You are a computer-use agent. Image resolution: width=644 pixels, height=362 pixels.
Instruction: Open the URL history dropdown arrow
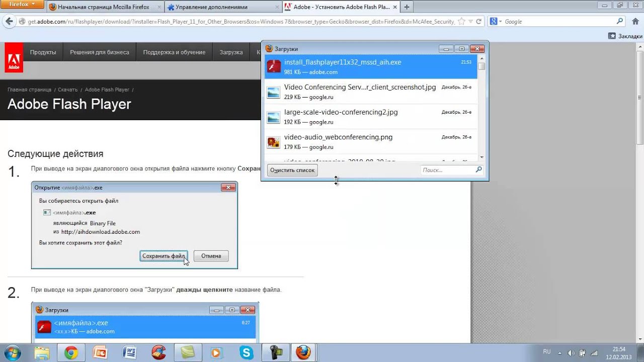tap(470, 22)
